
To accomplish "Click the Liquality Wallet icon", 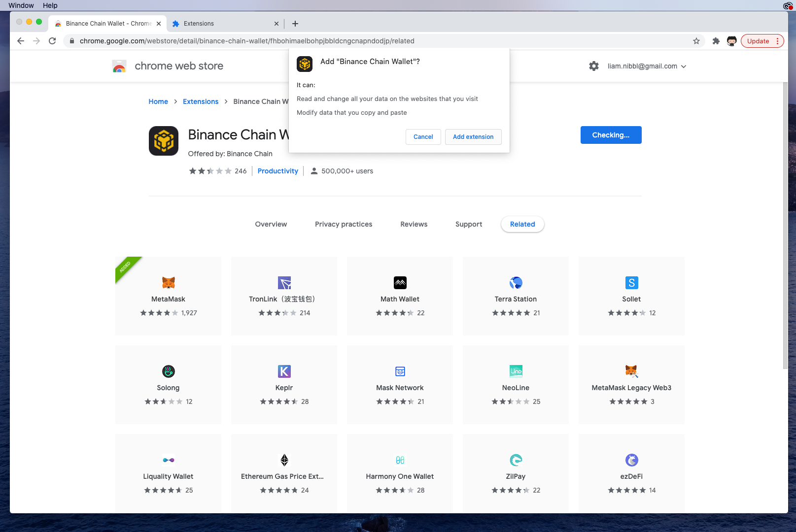I will tap(168, 460).
